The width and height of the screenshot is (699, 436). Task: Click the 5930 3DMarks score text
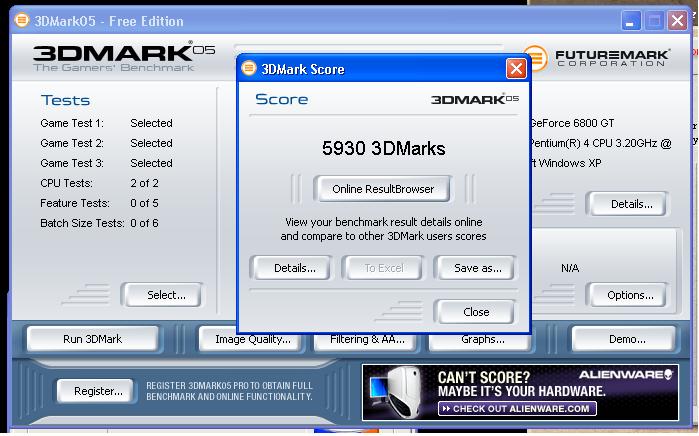(383, 148)
